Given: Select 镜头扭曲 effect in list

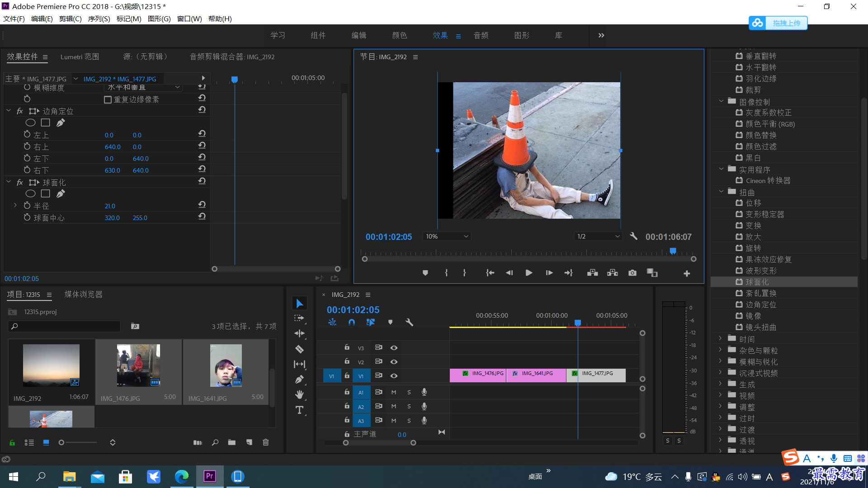Looking at the screenshot, I should [x=761, y=327].
